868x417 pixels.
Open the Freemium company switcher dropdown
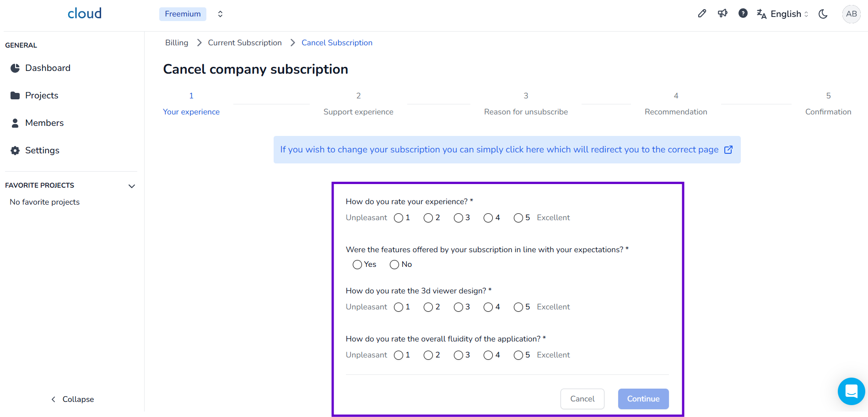click(220, 14)
